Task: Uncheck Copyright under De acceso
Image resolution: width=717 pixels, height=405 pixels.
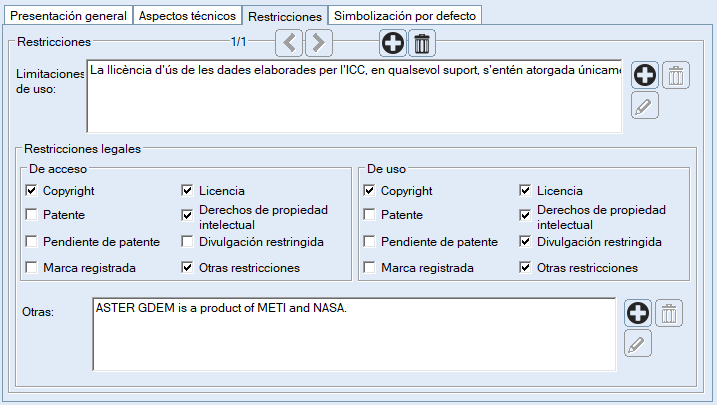Action: (32, 190)
